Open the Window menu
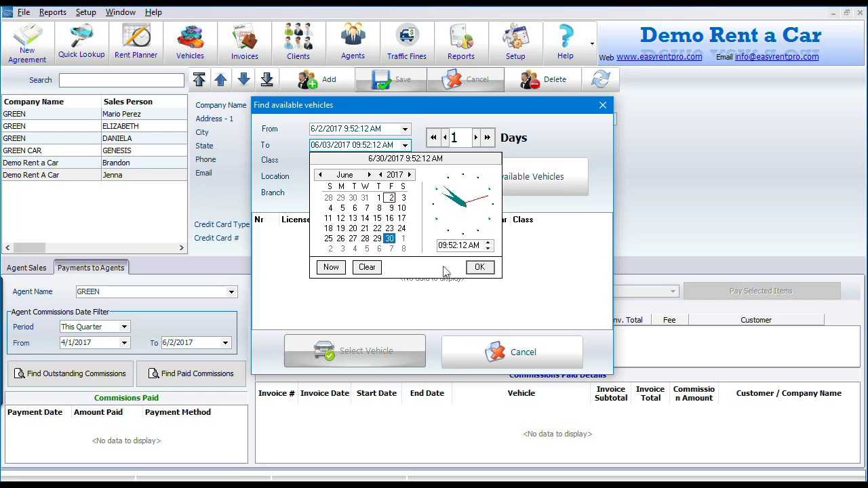The width and height of the screenshot is (868, 488). 120,12
